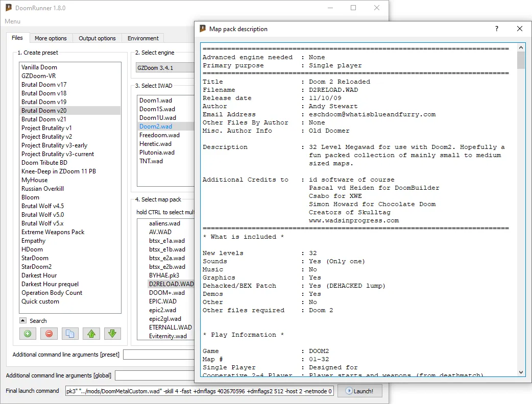Switch to the Output options tab

(97, 38)
